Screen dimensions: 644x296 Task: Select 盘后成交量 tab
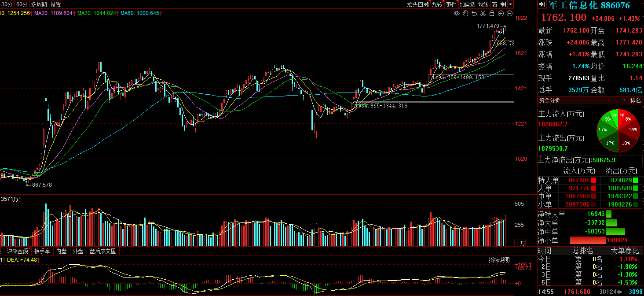[x=102, y=251]
